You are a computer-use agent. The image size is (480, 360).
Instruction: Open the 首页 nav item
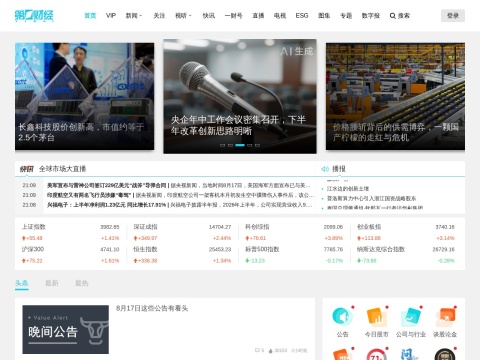point(90,16)
